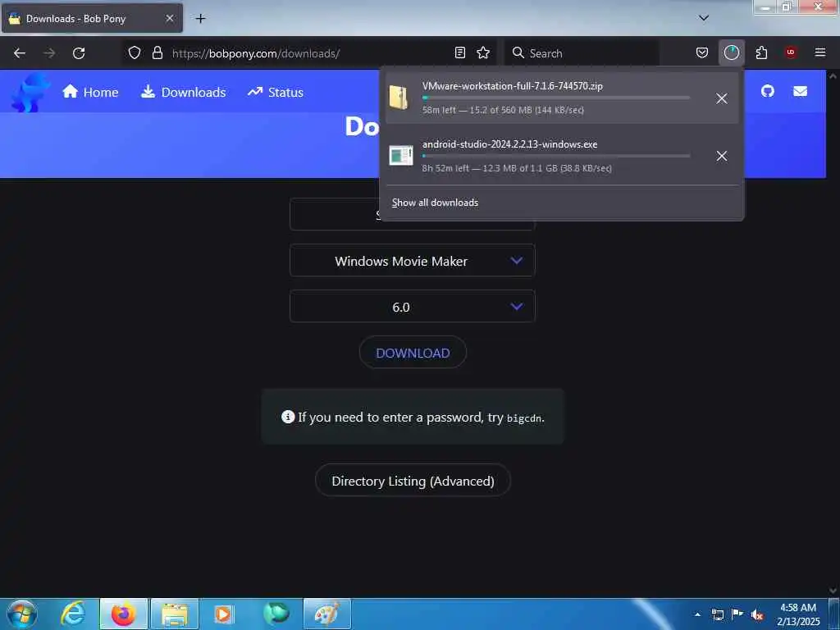The height and width of the screenshot is (630, 840).
Task: Open uBlock Origin extension icon
Action: click(x=791, y=52)
